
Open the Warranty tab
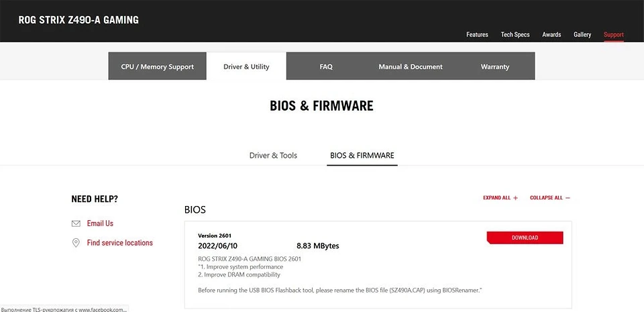click(x=495, y=66)
